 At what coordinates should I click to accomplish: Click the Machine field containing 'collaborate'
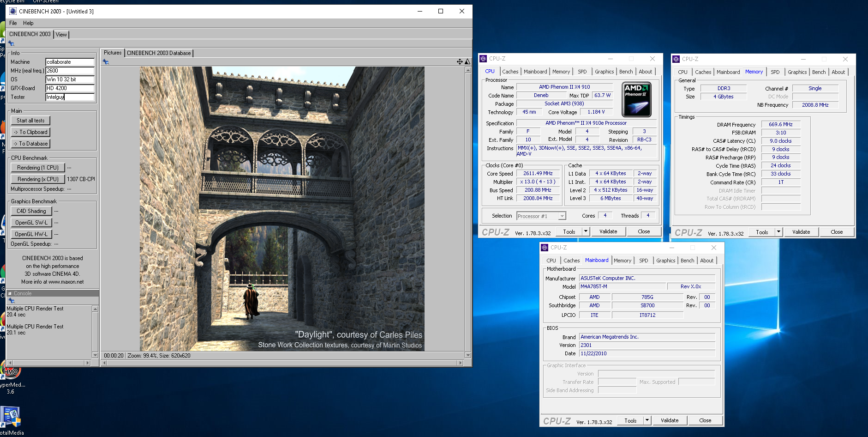pos(70,62)
